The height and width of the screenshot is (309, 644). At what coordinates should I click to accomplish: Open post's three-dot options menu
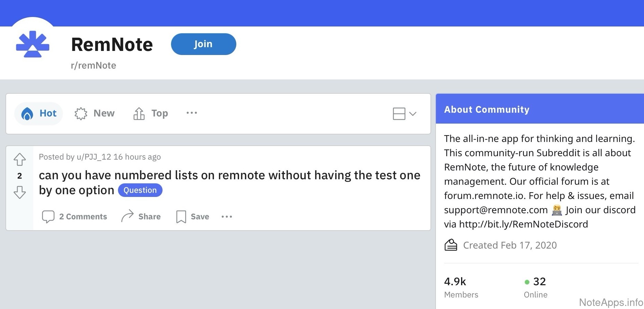227,217
